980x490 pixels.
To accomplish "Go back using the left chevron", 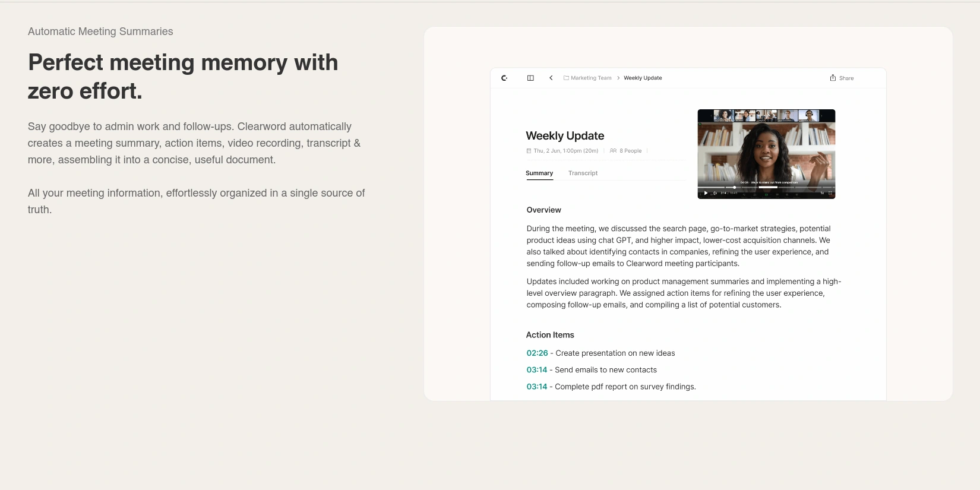I will tap(551, 78).
